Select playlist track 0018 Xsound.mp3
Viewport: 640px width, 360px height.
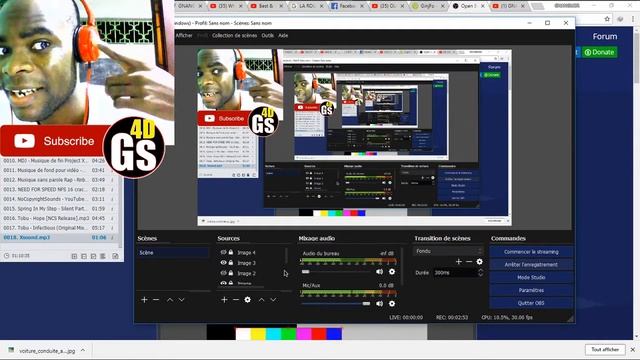(60, 238)
